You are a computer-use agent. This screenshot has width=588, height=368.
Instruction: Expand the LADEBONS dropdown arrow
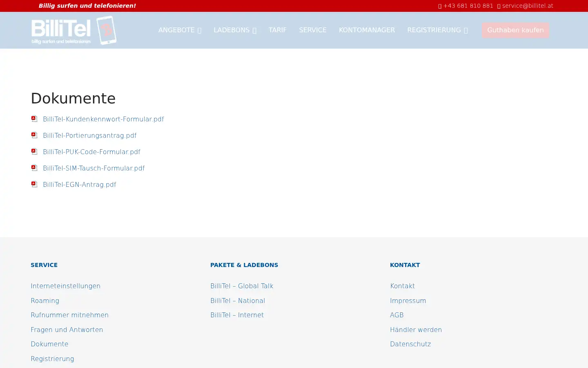pos(254,30)
